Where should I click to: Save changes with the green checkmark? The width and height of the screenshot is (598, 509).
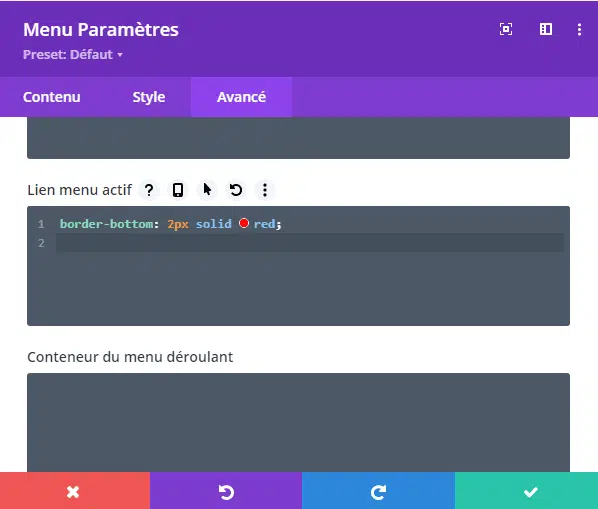tap(526, 491)
